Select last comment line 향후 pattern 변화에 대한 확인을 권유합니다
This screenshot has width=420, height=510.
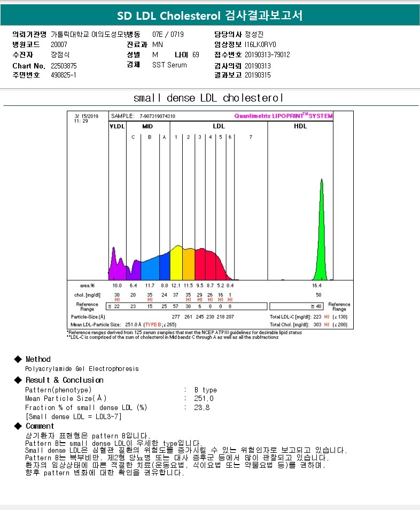tap(105, 473)
